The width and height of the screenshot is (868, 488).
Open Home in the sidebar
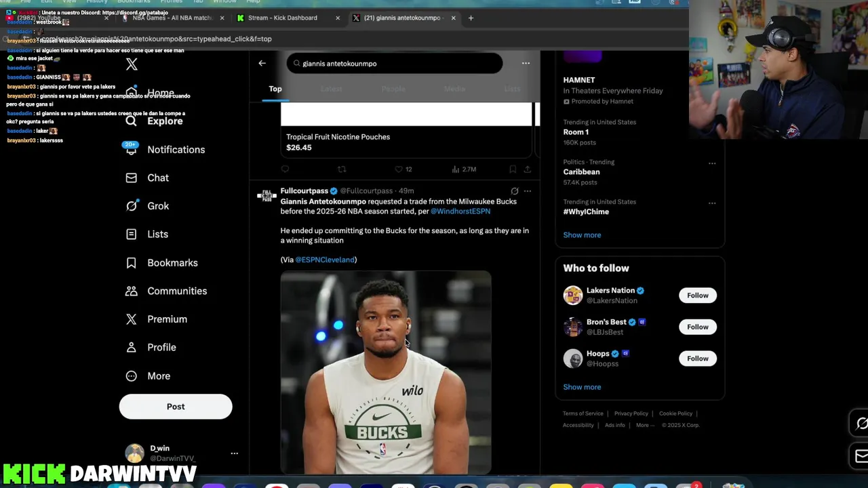150,93
